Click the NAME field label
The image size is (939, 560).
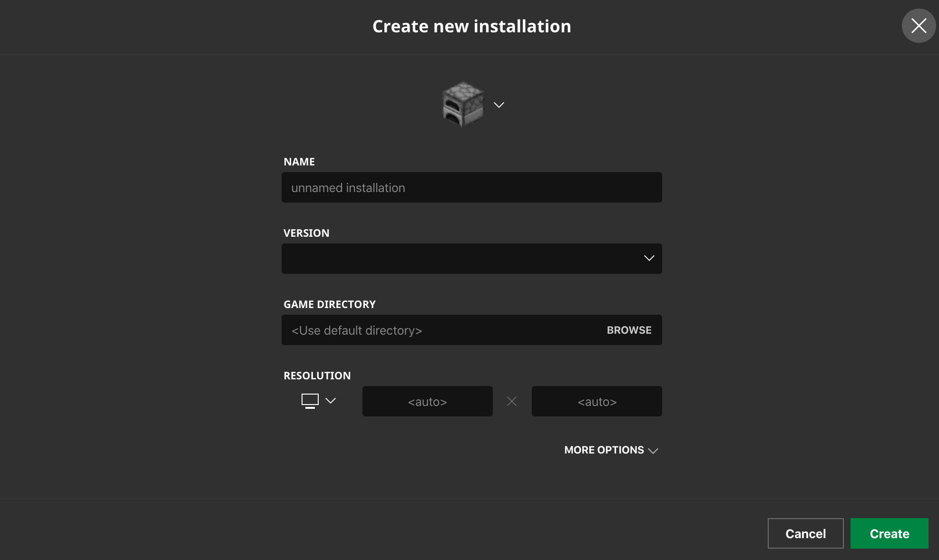(x=299, y=162)
